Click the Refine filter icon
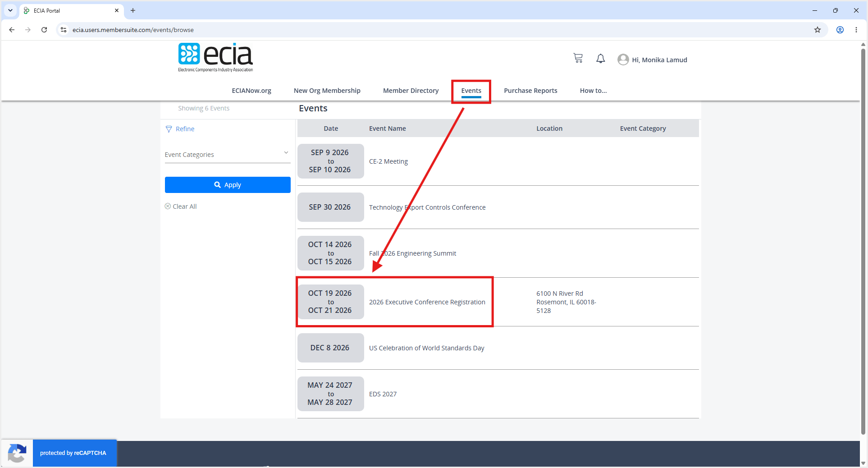This screenshot has width=868, height=468. [169, 129]
